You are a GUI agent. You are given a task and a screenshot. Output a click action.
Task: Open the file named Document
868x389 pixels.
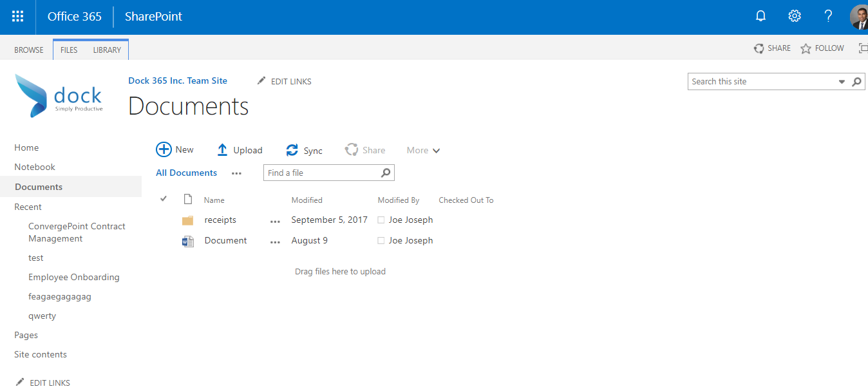click(226, 241)
